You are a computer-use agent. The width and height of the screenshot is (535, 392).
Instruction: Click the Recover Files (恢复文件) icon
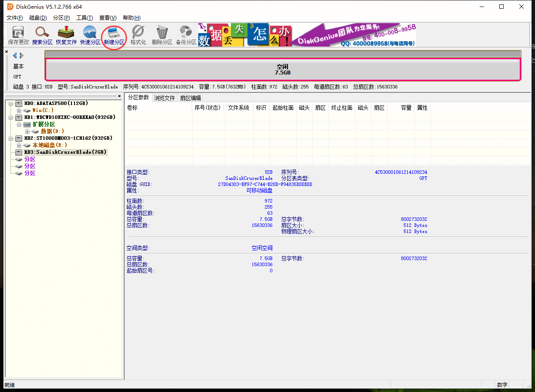[x=66, y=35]
